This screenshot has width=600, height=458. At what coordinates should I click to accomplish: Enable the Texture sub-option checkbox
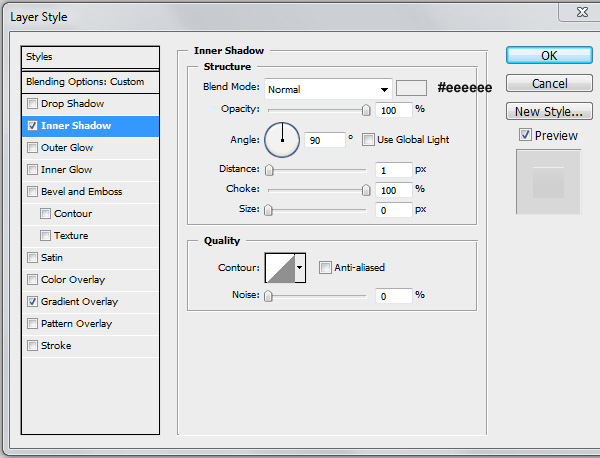click(46, 235)
